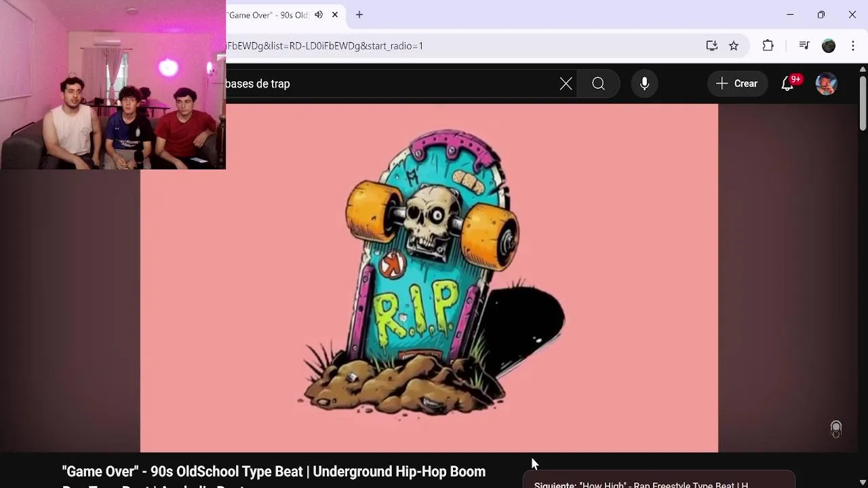Image resolution: width=868 pixels, height=488 pixels.
Task: Install app icon in address bar
Action: 712,45
